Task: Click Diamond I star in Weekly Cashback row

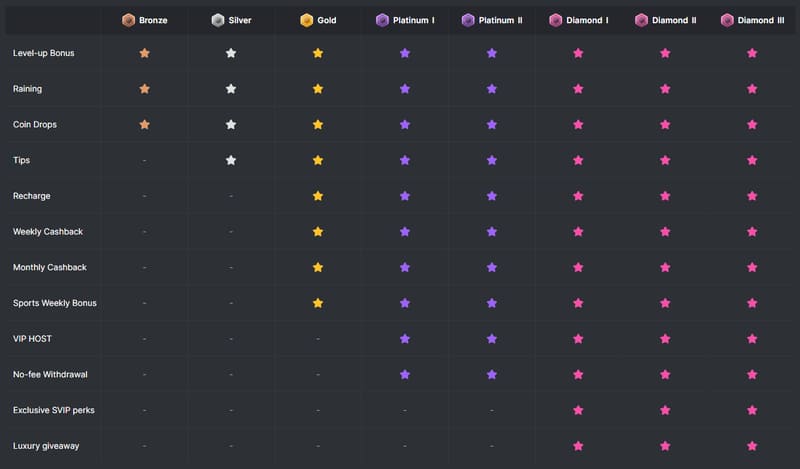Action: point(578,232)
